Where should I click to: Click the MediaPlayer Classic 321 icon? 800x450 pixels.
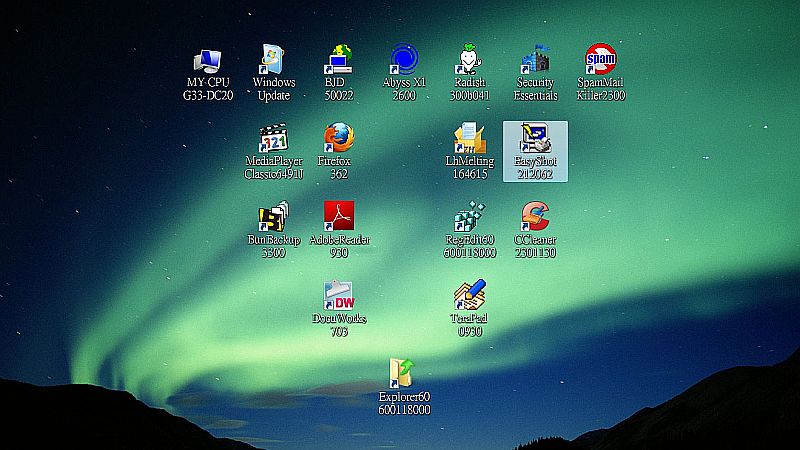(273, 138)
